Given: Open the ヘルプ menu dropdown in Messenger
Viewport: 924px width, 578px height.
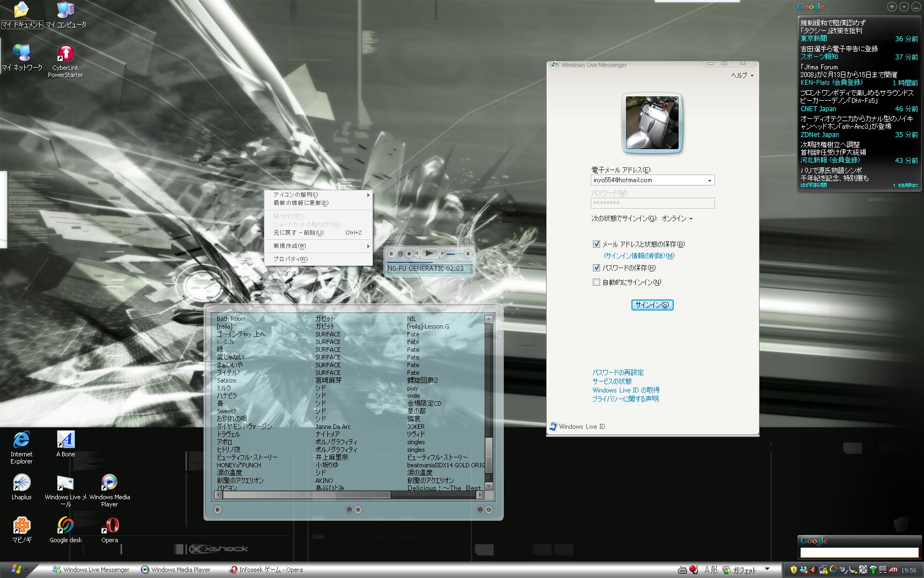Looking at the screenshot, I should point(742,75).
